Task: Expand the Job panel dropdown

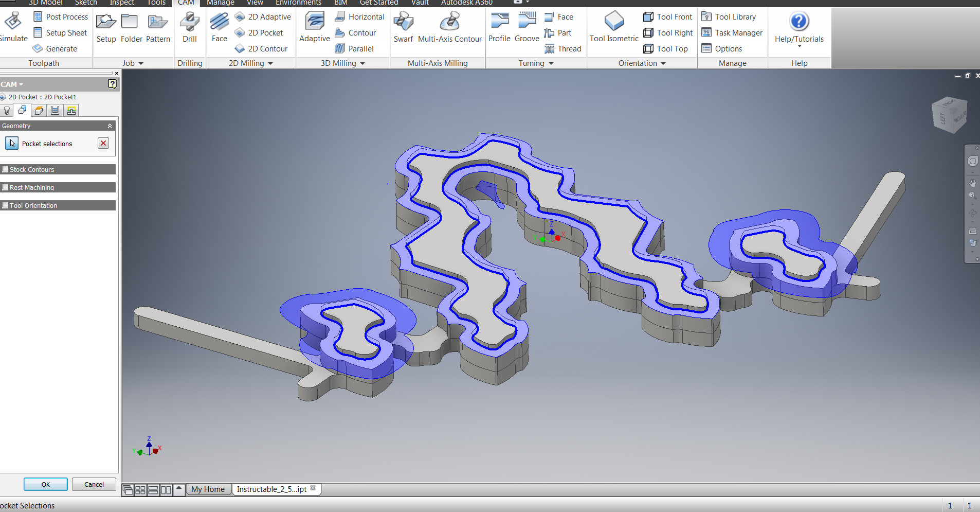Action: click(141, 63)
